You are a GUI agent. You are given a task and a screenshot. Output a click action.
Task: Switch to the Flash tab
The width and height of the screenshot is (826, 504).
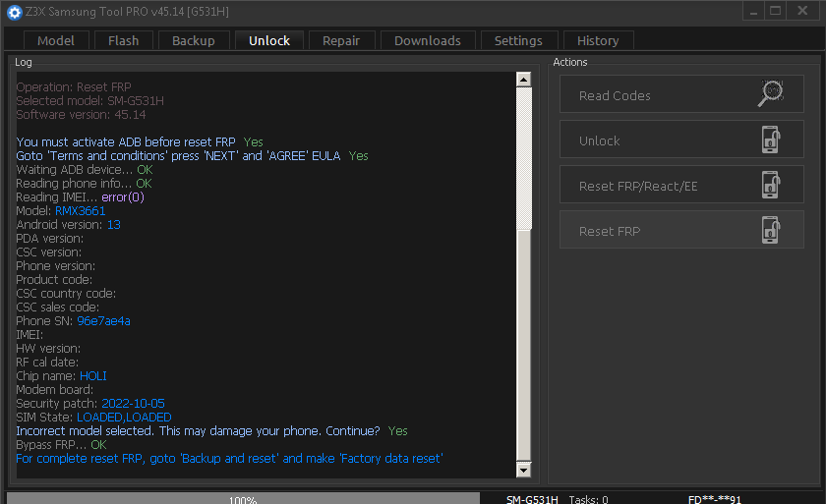123,40
